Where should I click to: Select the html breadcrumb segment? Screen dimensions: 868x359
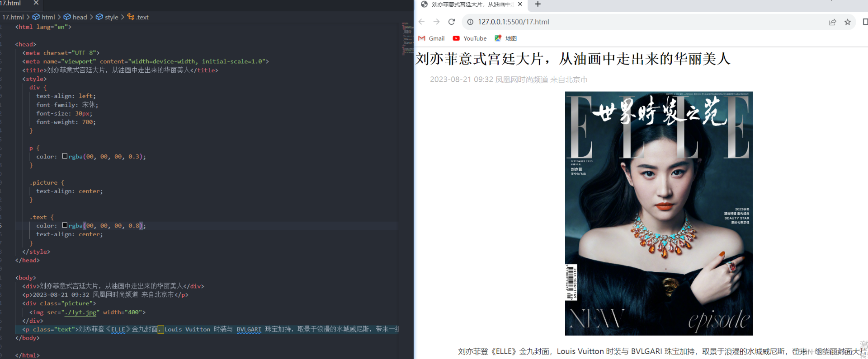click(44, 17)
